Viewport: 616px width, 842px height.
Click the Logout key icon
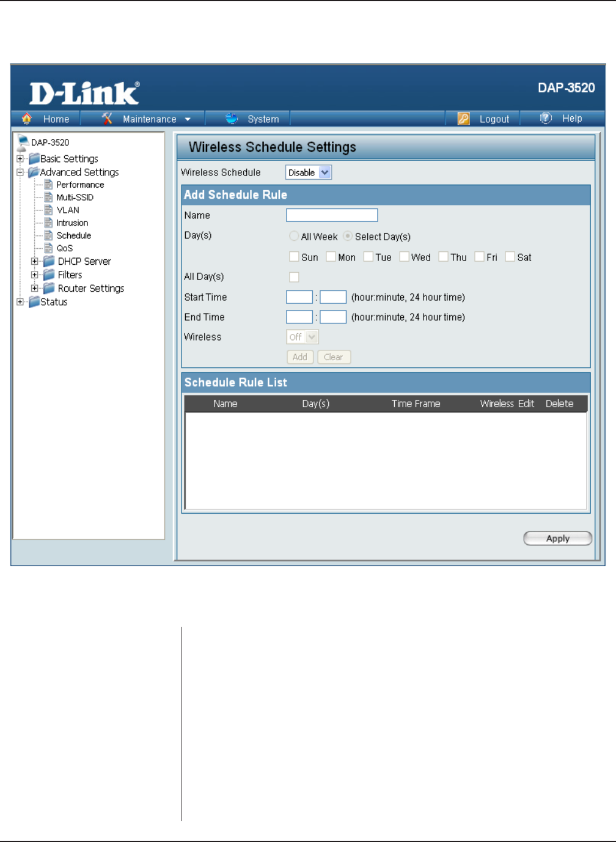464,119
